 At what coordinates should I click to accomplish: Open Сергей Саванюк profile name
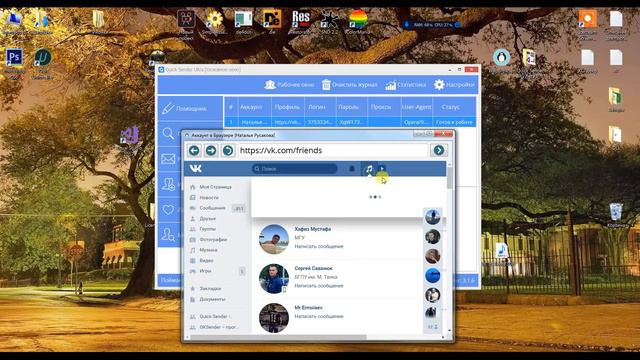[x=313, y=268]
